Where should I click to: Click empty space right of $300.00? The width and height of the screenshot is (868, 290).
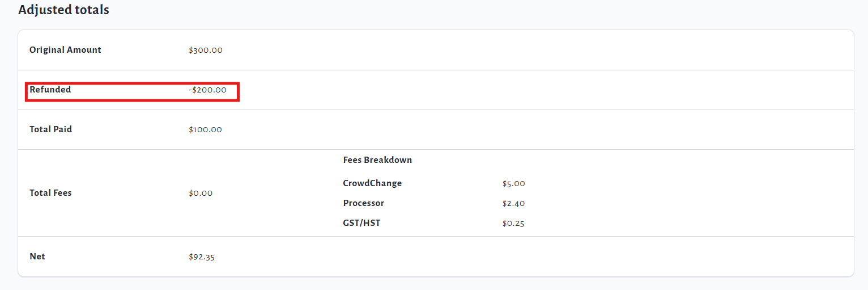pyautogui.click(x=510, y=50)
